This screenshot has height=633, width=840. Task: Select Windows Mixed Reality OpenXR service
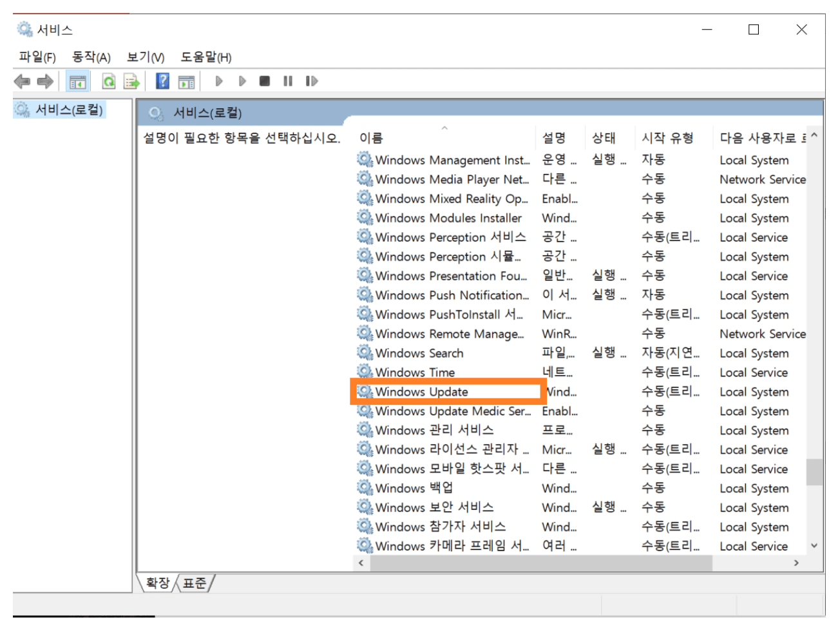(x=582, y=199)
